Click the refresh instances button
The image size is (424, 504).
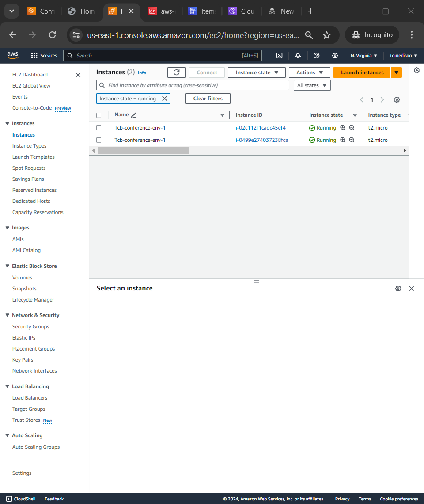point(177,73)
